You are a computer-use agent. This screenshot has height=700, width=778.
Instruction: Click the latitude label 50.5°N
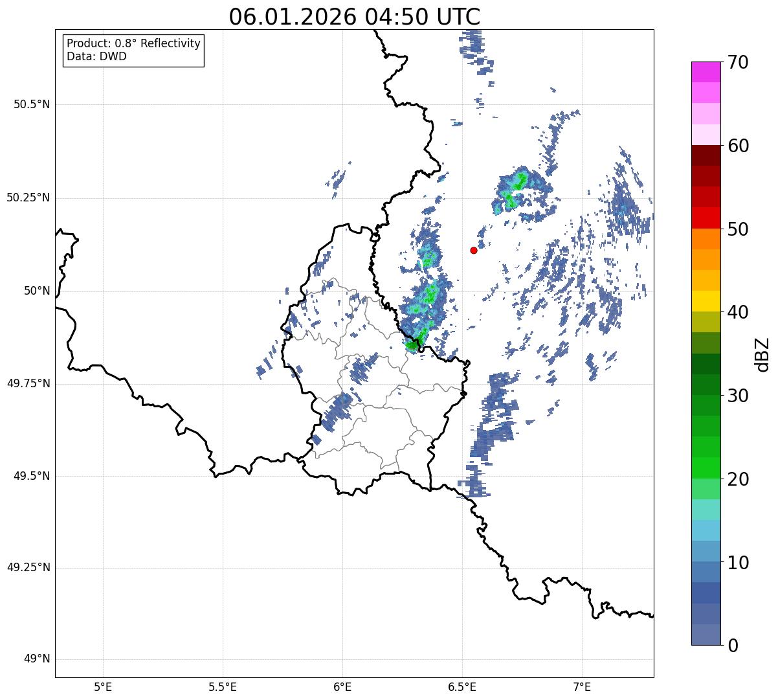(31, 104)
